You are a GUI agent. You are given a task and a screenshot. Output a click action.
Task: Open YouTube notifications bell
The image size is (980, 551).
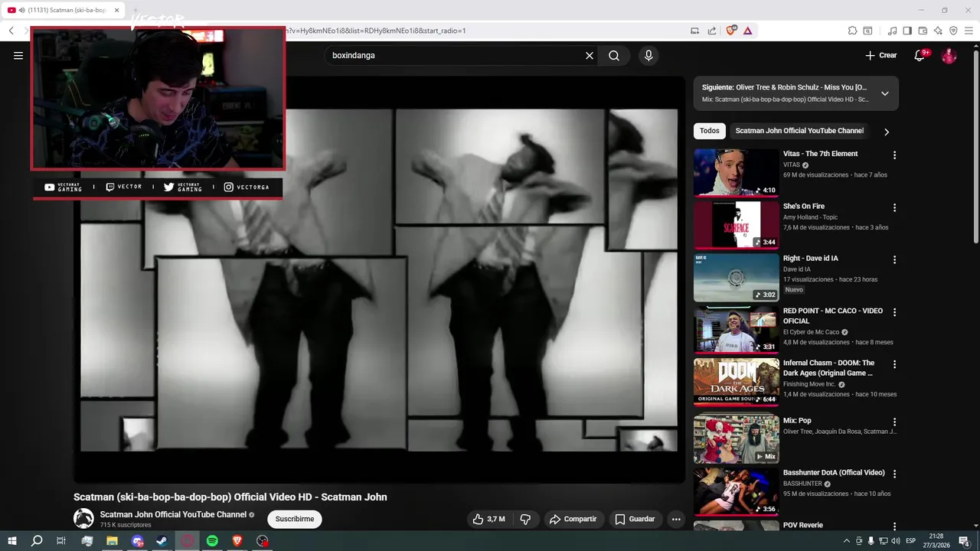coord(920,55)
